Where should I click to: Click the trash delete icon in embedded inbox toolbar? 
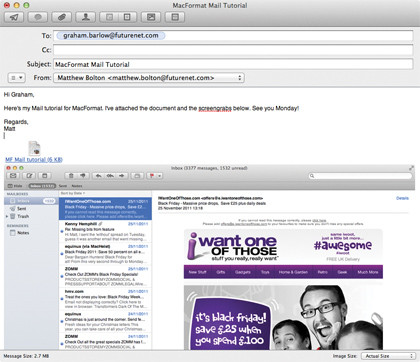click(71, 176)
